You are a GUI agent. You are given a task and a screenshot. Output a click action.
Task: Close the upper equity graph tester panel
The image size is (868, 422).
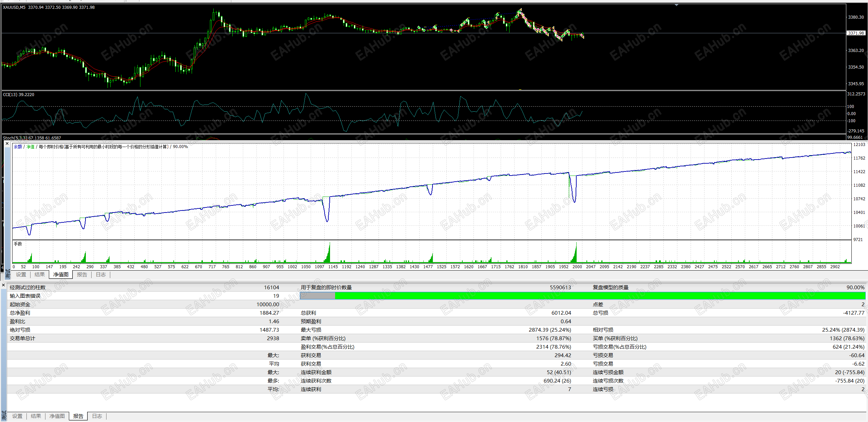pos(7,144)
